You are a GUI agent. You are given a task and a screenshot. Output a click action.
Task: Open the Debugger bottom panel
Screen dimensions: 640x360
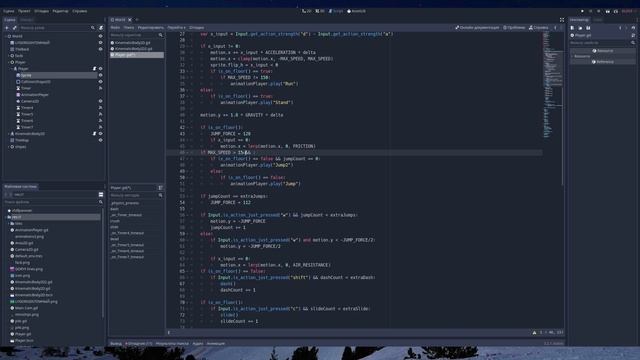[139, 344]
